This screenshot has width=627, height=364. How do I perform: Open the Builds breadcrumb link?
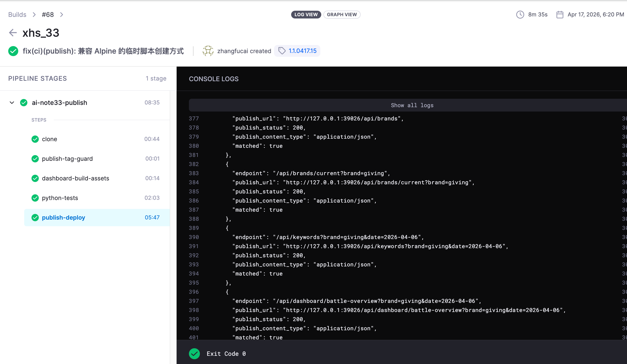(17, 14)
